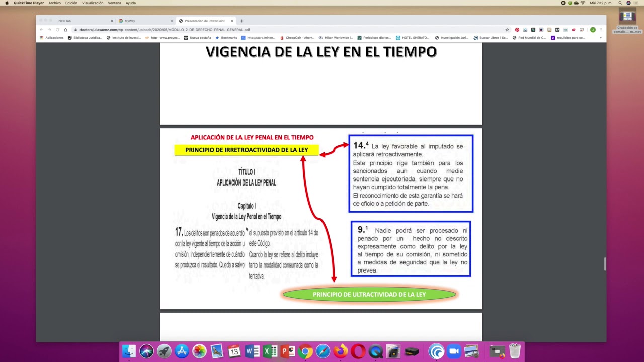Open Wi-Fi status menu
644x362 pixels.
(x=583, y=3)
